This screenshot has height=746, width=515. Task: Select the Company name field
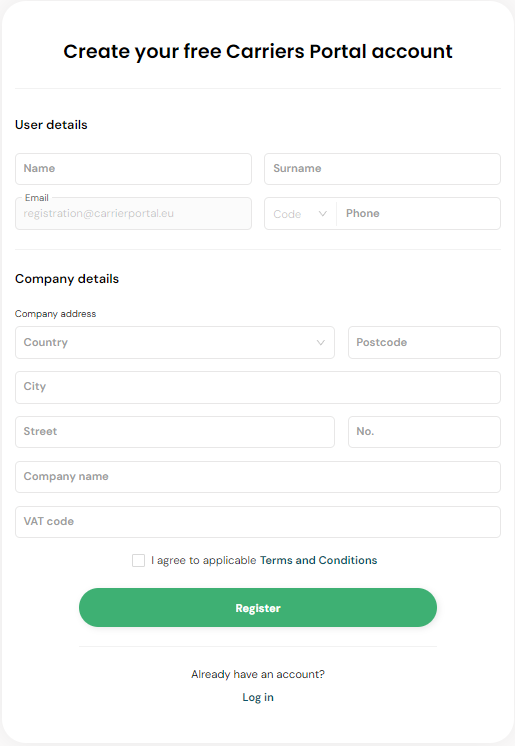(x=258, y=477)
